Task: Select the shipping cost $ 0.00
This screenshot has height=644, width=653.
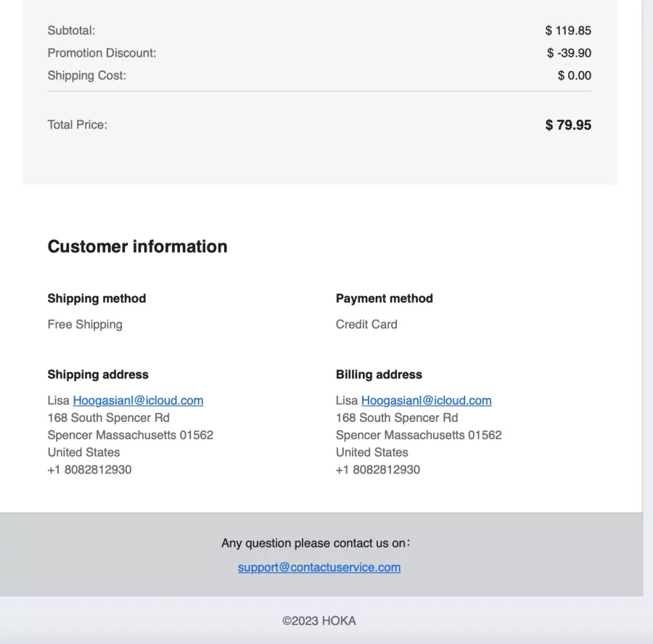Action: (575, 76)
